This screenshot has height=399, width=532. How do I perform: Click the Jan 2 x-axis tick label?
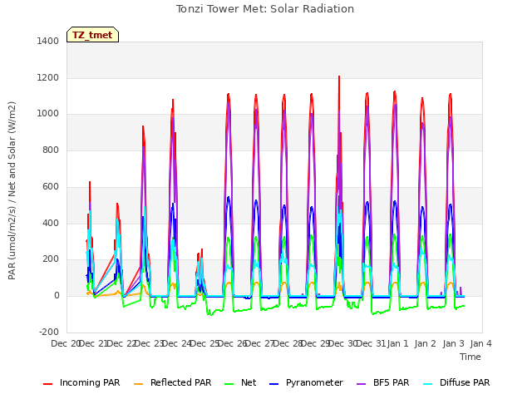coord(426,343)
